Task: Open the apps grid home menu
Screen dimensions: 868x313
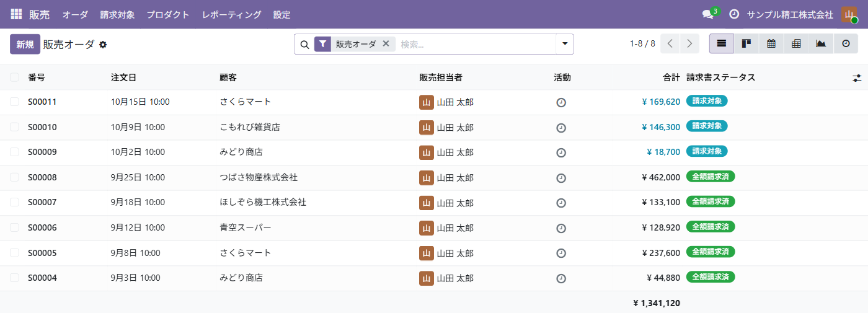Action: click(16, 14)
